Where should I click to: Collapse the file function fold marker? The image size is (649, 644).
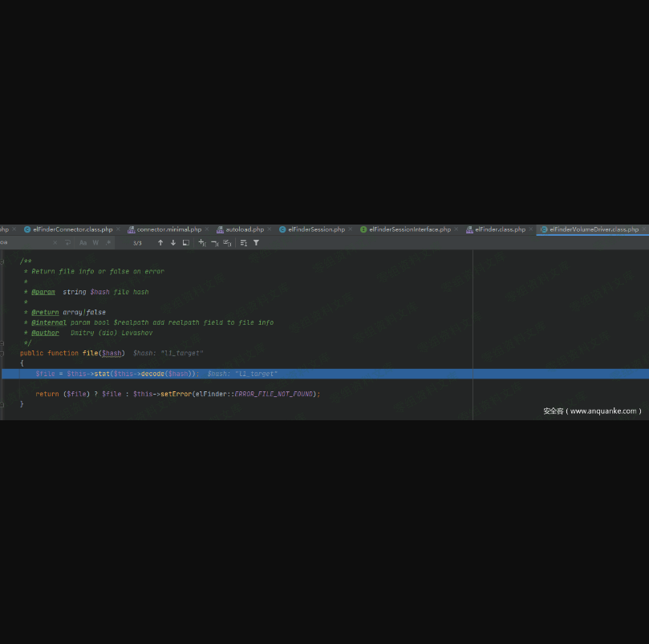(x=2, y=353)
